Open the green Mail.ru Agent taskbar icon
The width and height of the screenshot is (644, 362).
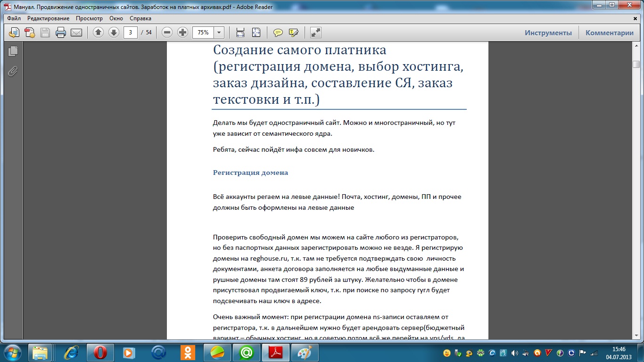coord(246,352)
